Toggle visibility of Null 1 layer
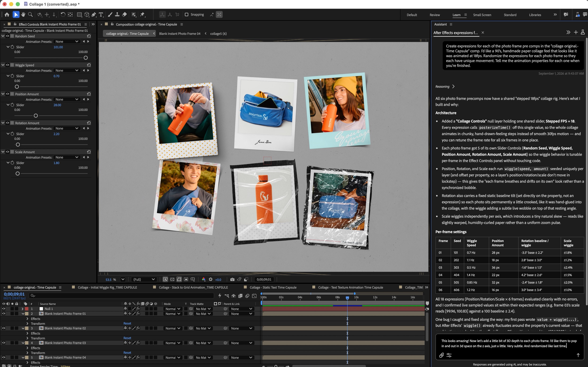588x367 pixels. point(3,309)
